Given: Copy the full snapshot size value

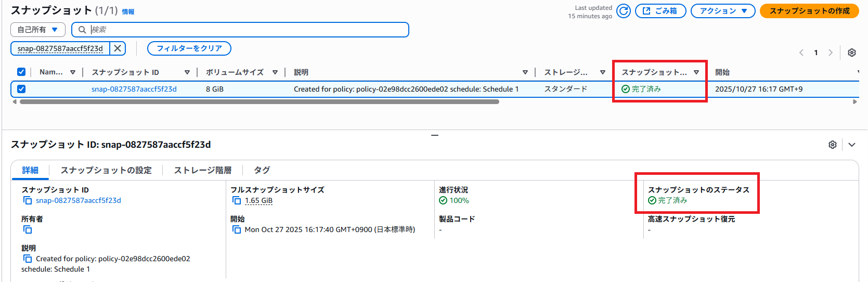Looking at the screenshot, I should 237,200.
